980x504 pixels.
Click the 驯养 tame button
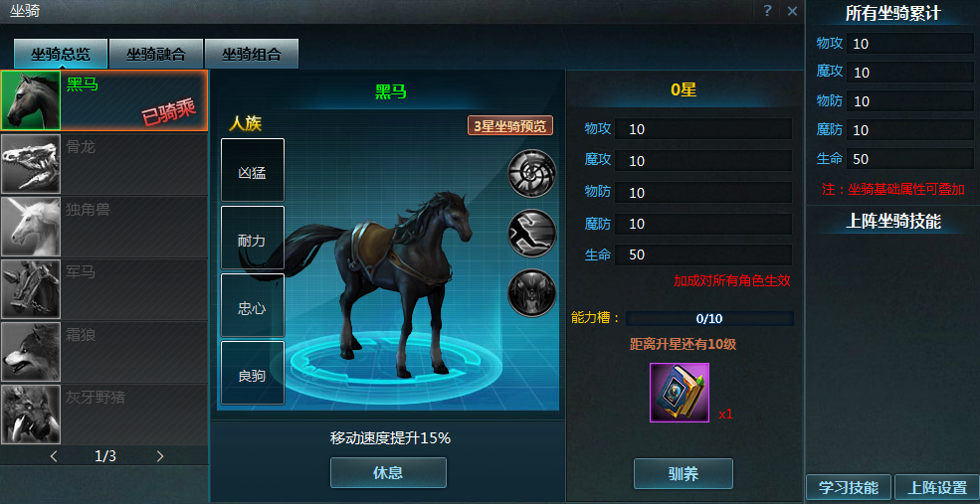tap(684, 473)
